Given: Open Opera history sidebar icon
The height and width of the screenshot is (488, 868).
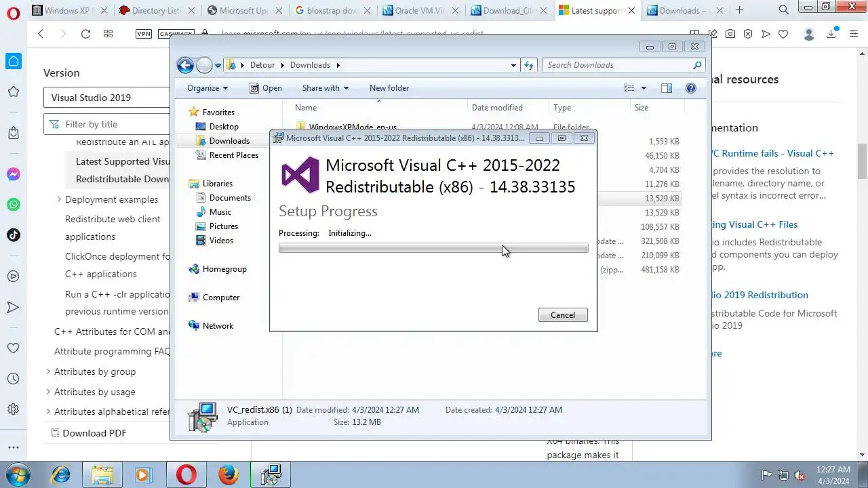Looking at the screenshot, I should [x=13, y=379].
